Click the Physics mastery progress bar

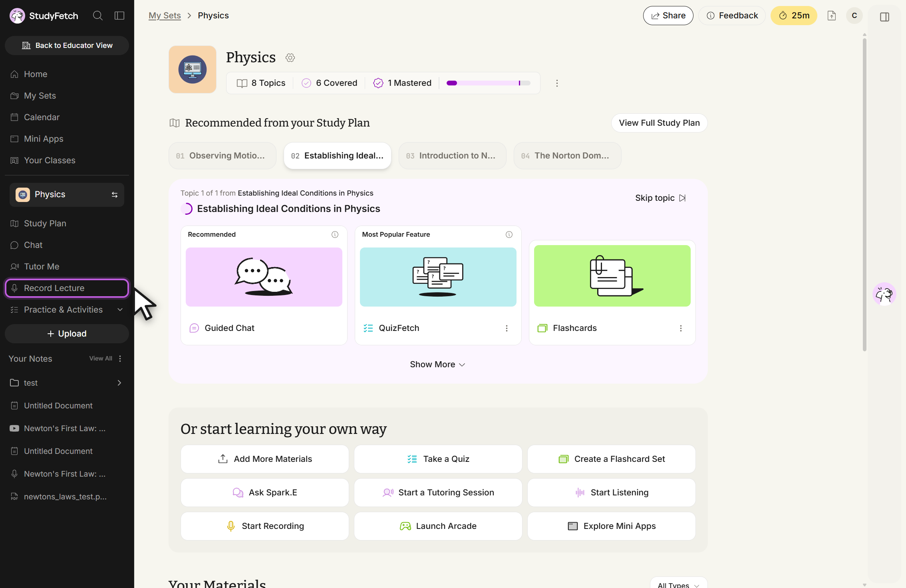(x=489, y=83)
